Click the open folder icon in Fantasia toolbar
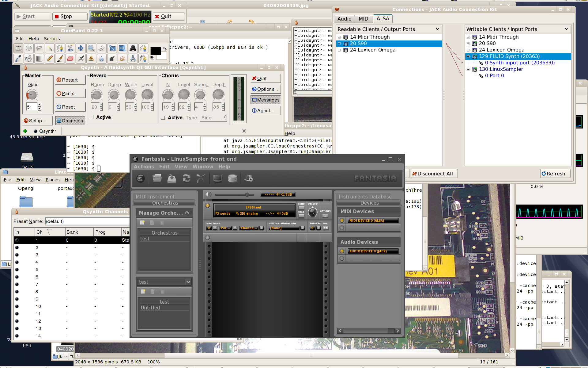Screen dimensions: 588x368 pyautogui.click(x=157, y=178)
